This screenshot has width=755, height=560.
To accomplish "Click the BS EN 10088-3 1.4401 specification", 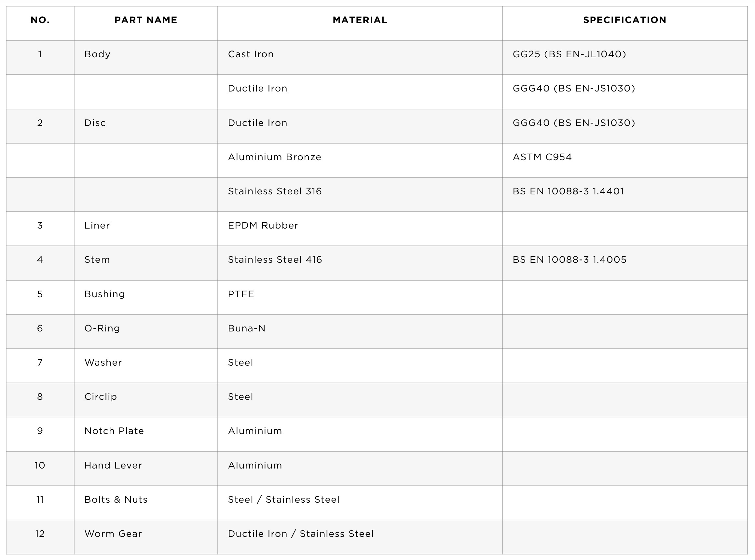I will pyautogui.click(x=568, y=191).
